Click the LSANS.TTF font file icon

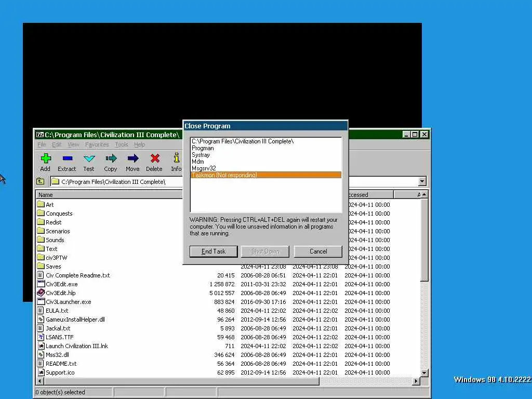(41, 337)
